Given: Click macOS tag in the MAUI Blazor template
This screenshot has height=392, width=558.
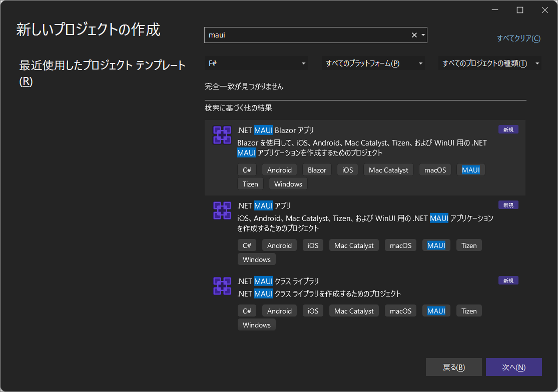Looking at the screenshot, I should tap(435, 170).
